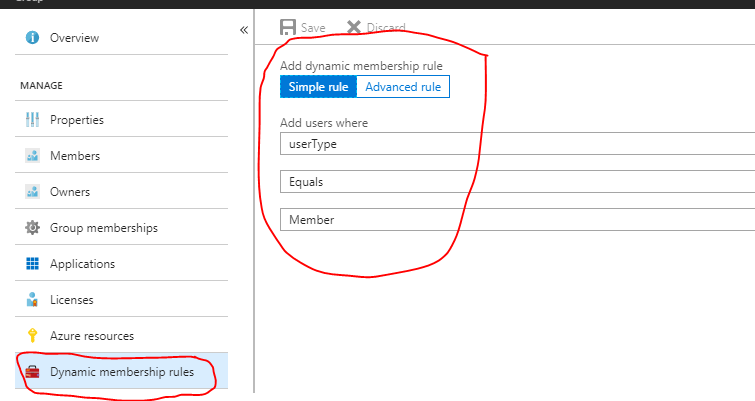Click the Properties bars icon
Screen dimensions: 755x401
coord(32,120)
